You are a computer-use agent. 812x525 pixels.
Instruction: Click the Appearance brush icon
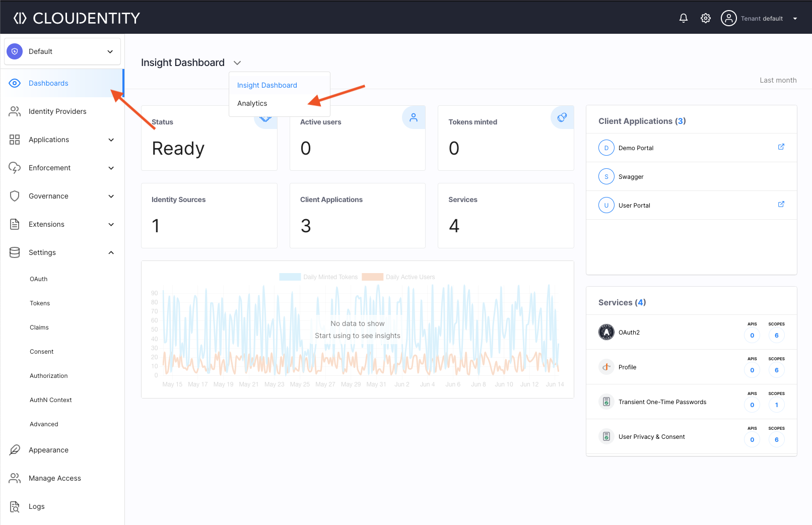click(x=15, y=450)
